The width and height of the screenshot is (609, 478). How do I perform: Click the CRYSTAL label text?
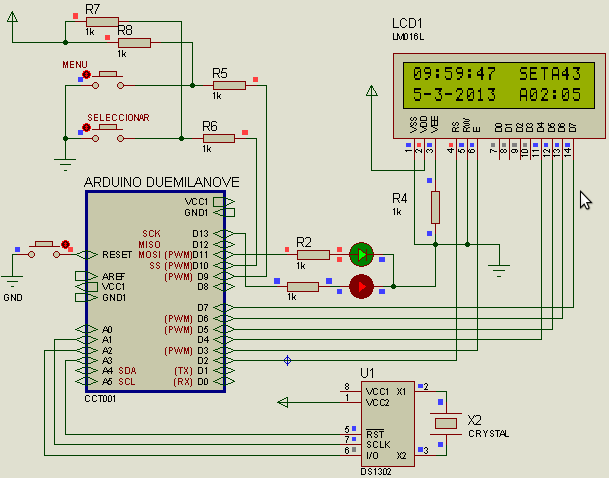489,434
